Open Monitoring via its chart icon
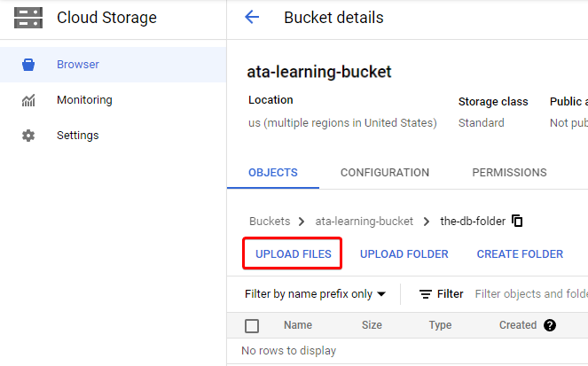The width and height of the screenshot is (588, 366). point(28,100)
